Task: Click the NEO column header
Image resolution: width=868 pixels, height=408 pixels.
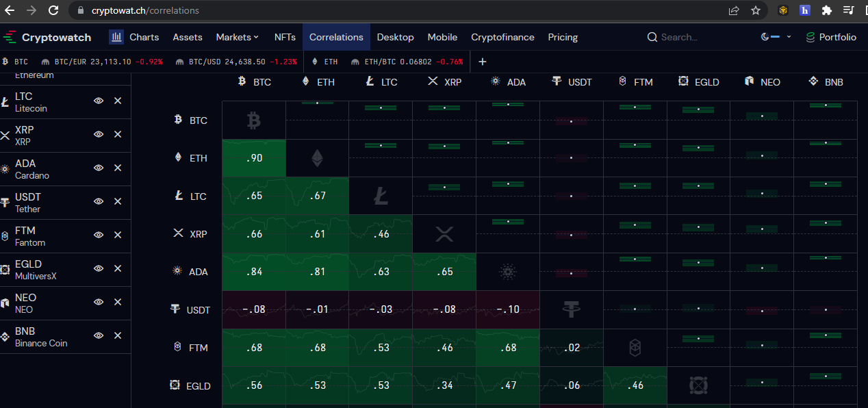Action: (762, 82)
